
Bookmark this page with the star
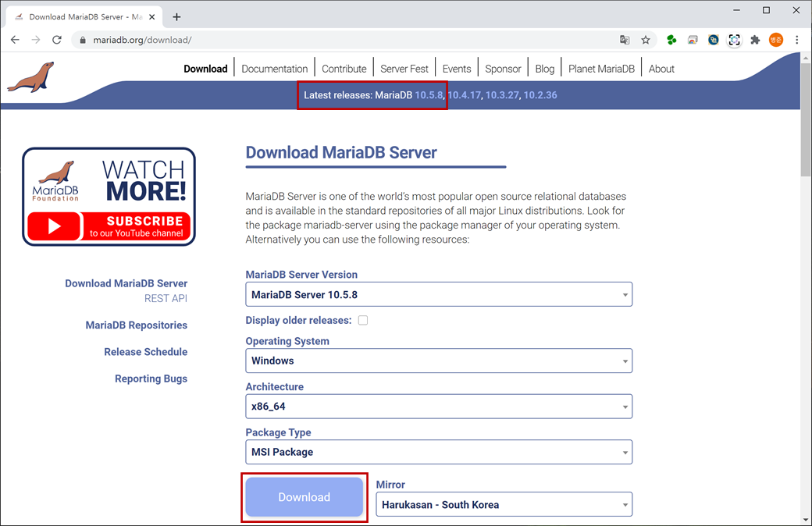coord(645,40)
